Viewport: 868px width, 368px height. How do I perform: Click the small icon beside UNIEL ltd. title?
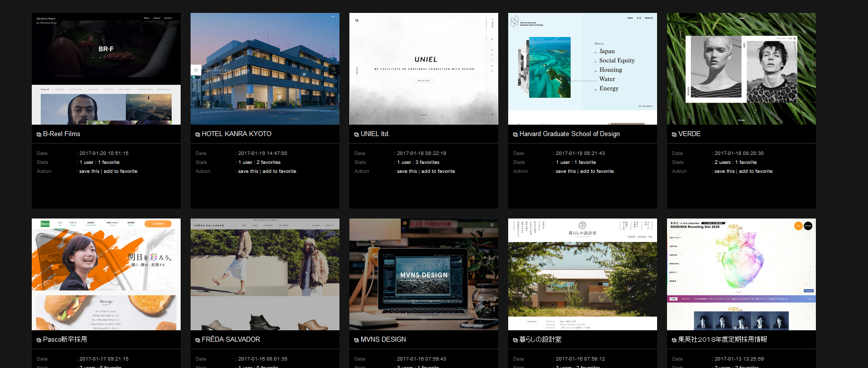(356, 135)
